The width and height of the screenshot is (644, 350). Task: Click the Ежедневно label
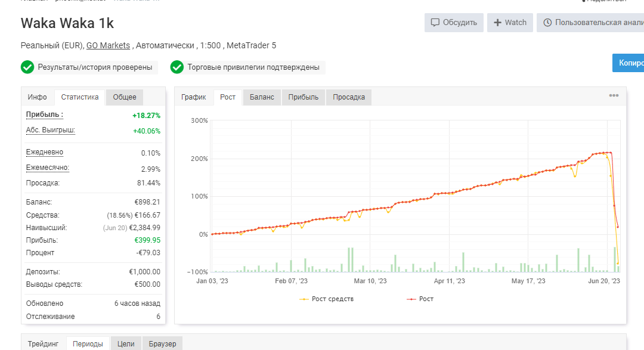click(x=44, y=152)
